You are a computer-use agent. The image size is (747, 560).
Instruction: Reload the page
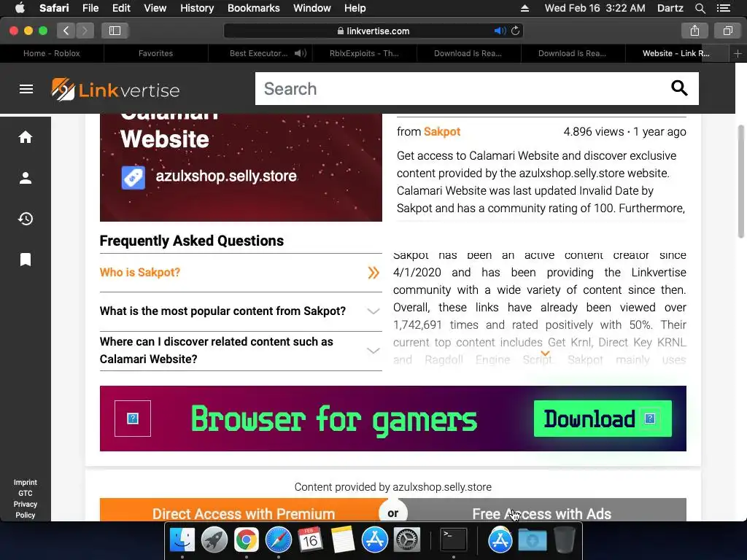[516, 31]
